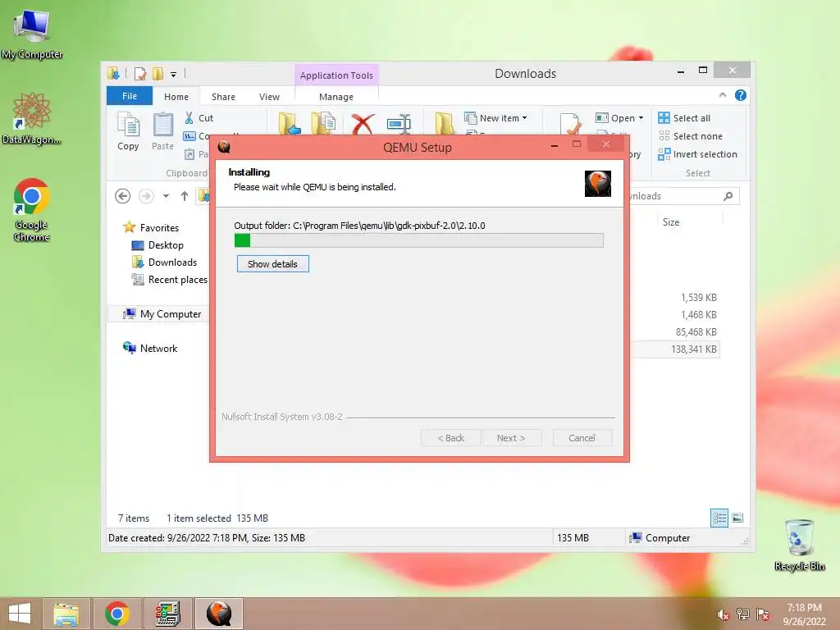The height and width of the screenshot is (630, 840).
Task: Open the DataWagon desktop shortcut
Action: [32, 118]
